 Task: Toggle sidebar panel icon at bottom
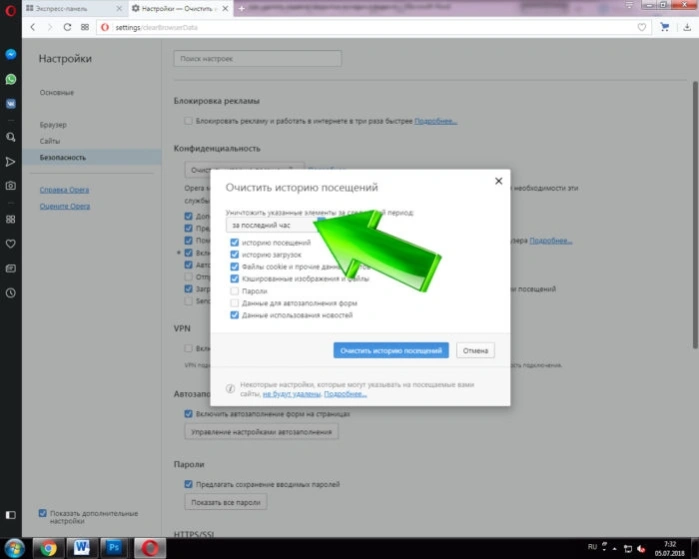coord(11,515)
